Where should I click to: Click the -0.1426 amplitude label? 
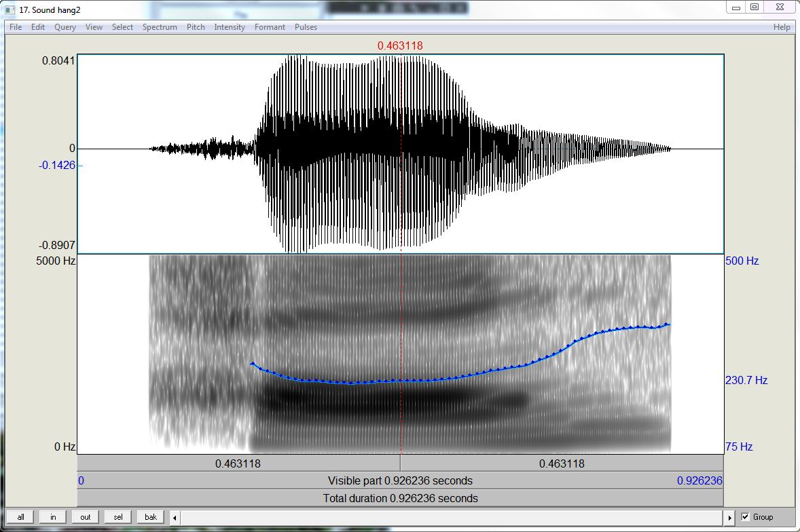tap(57, 165)
